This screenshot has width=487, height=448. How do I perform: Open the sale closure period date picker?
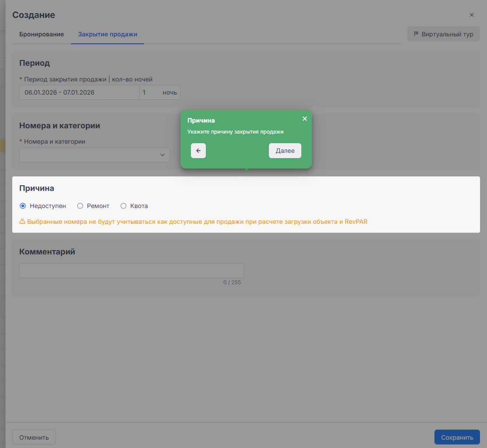(x=79, y=92)
